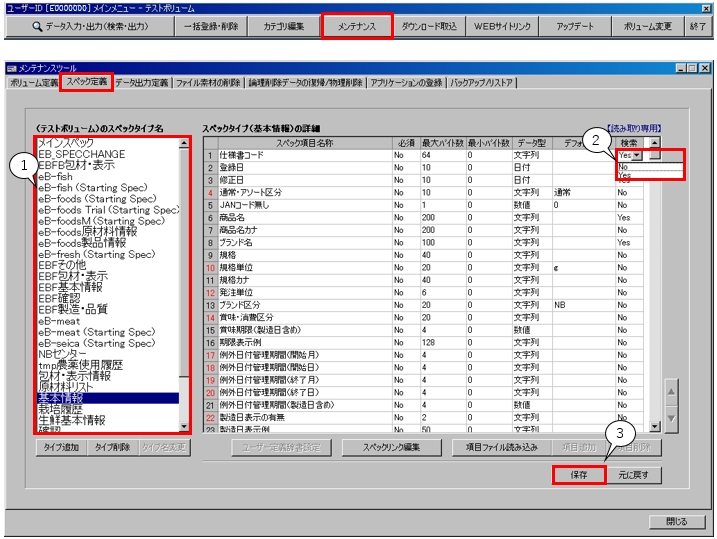Image resolution: width=717 pixels, height=539 pixels.
Task: Click WEBサイトリンク menu button
Action: click(x=502, y=27)
